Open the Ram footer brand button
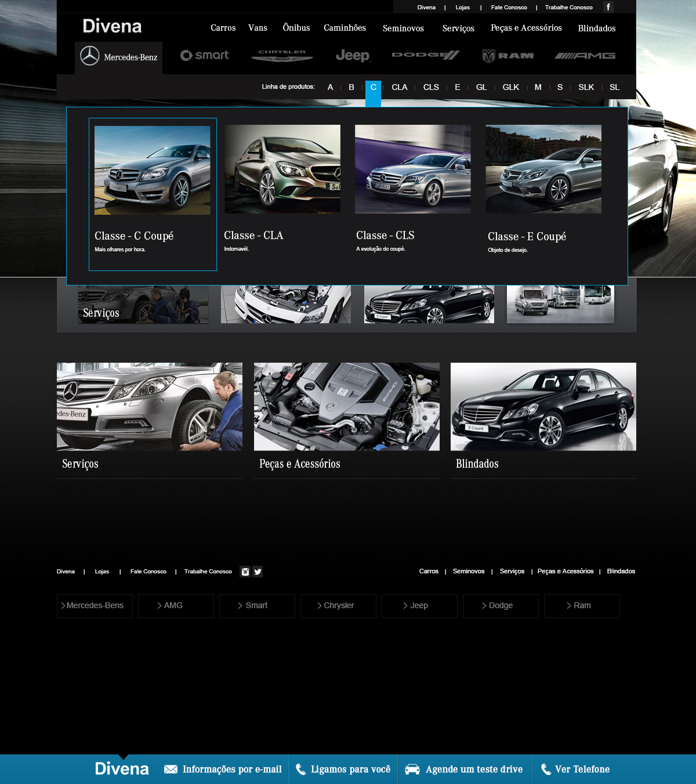This screenshot has width=696, height=784. (x=582, y=606)
